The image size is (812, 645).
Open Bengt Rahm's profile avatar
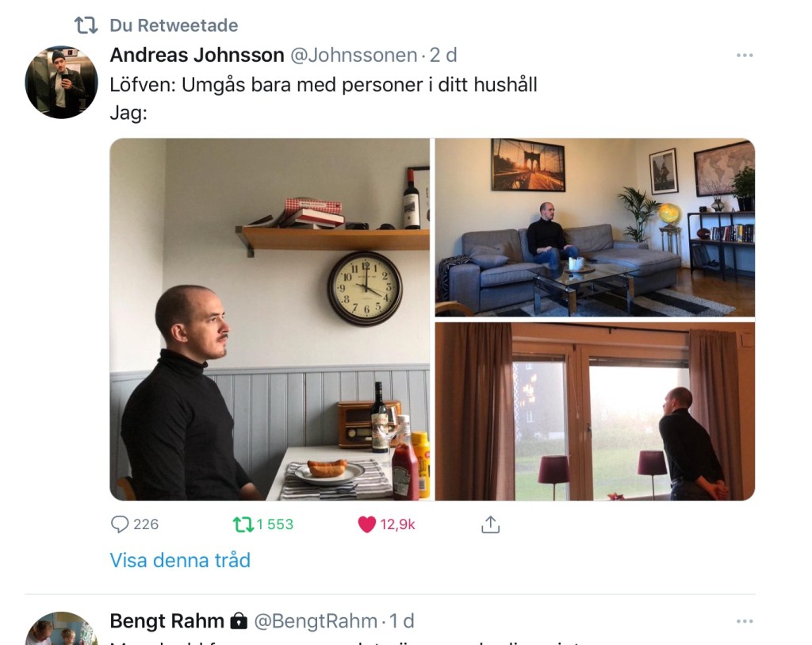[x=61, y=628]
